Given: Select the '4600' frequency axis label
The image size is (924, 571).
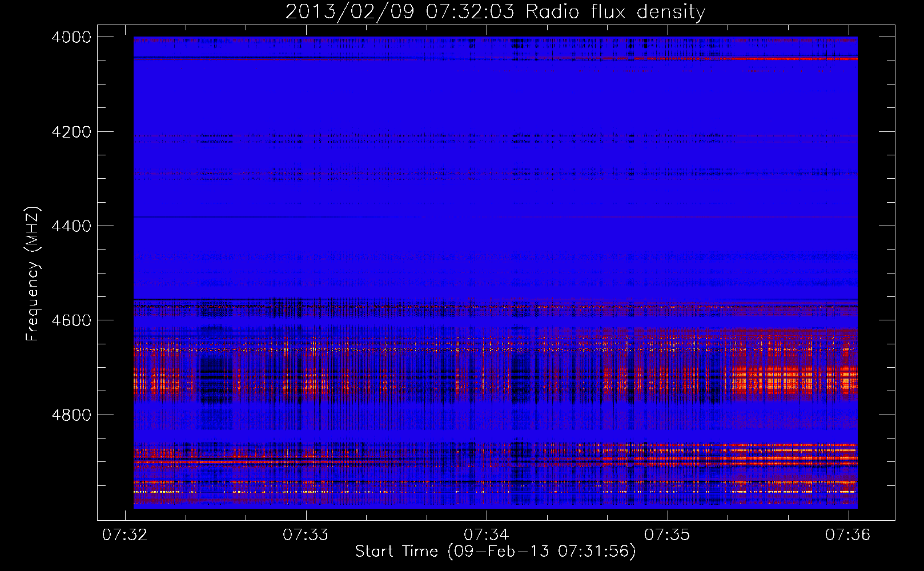Looking at the screenshot, I should (x=71, y=320).
